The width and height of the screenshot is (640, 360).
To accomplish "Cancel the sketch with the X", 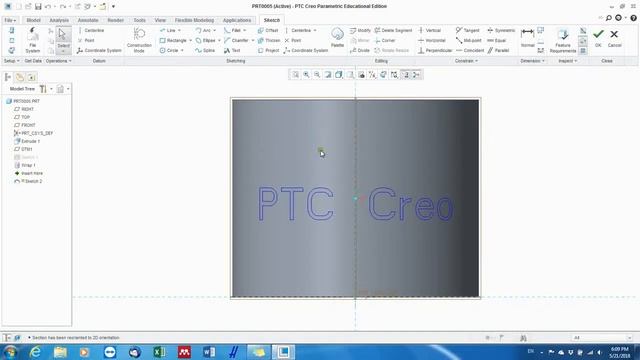I will [x=614, y=38].
